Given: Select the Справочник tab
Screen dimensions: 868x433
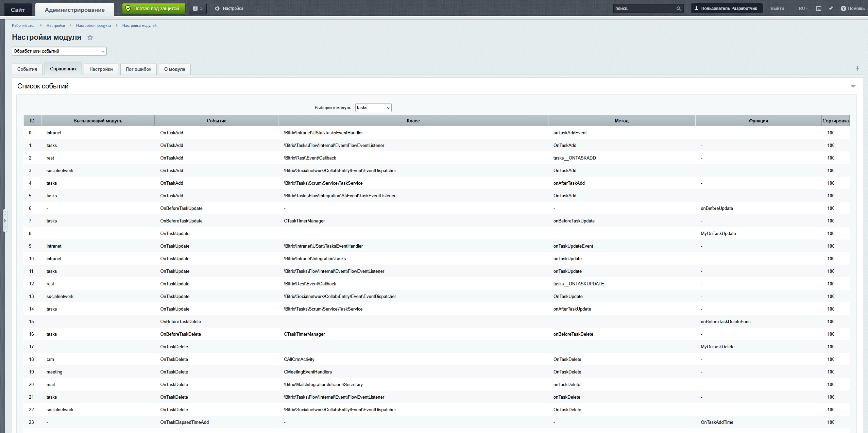Looking at the screenshot, I should (63, 69).
